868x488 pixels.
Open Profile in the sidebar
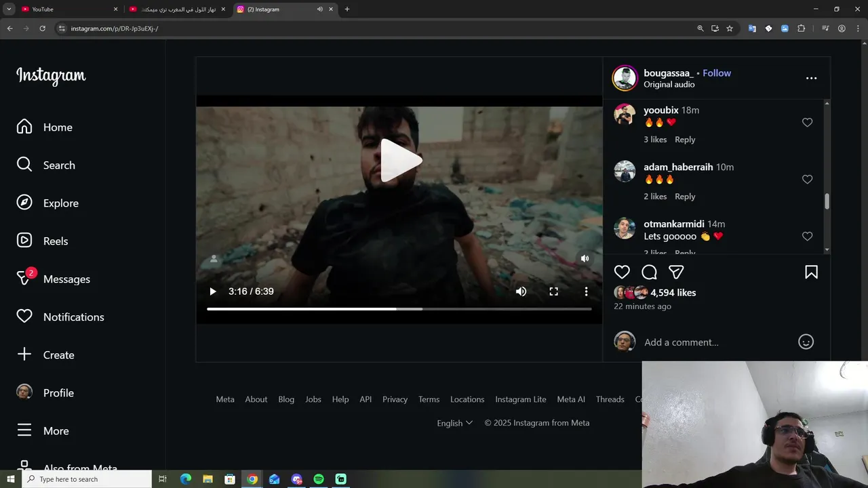coord(45,393)
